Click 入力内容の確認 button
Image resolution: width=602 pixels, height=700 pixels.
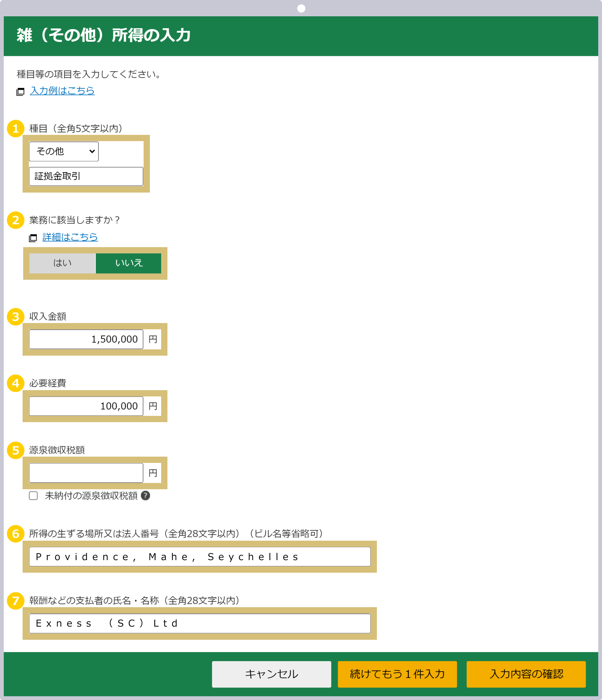[526, 674]
